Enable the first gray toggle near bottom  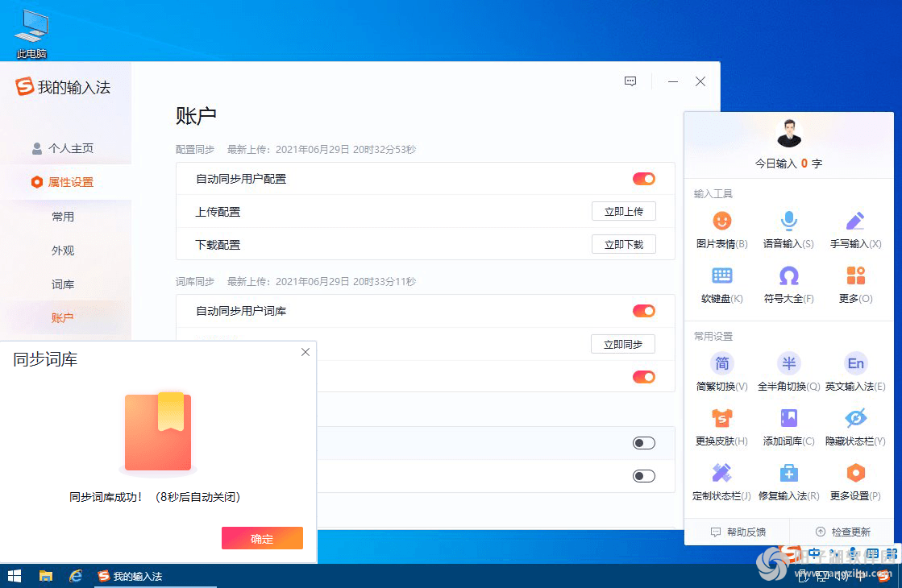643,442
